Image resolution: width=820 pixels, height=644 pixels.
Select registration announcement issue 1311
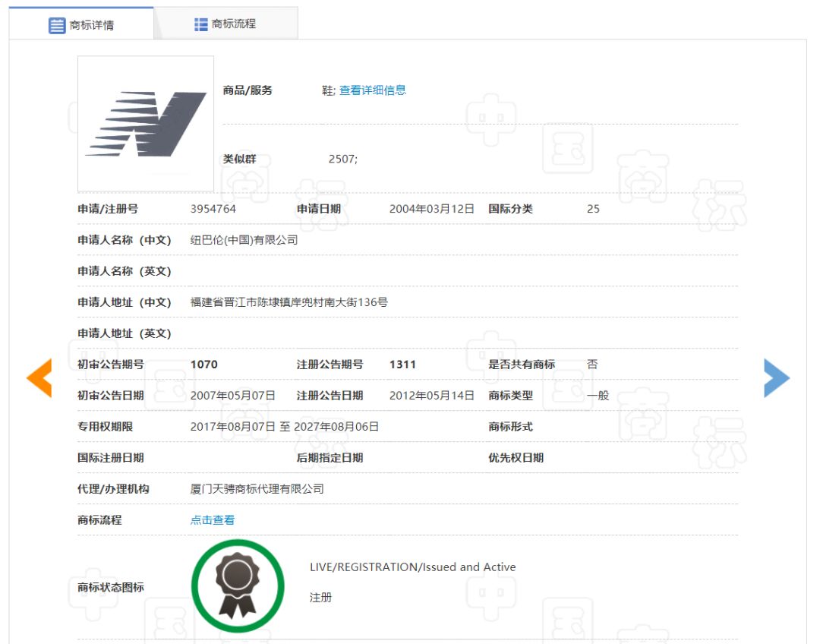coord(402,365)
